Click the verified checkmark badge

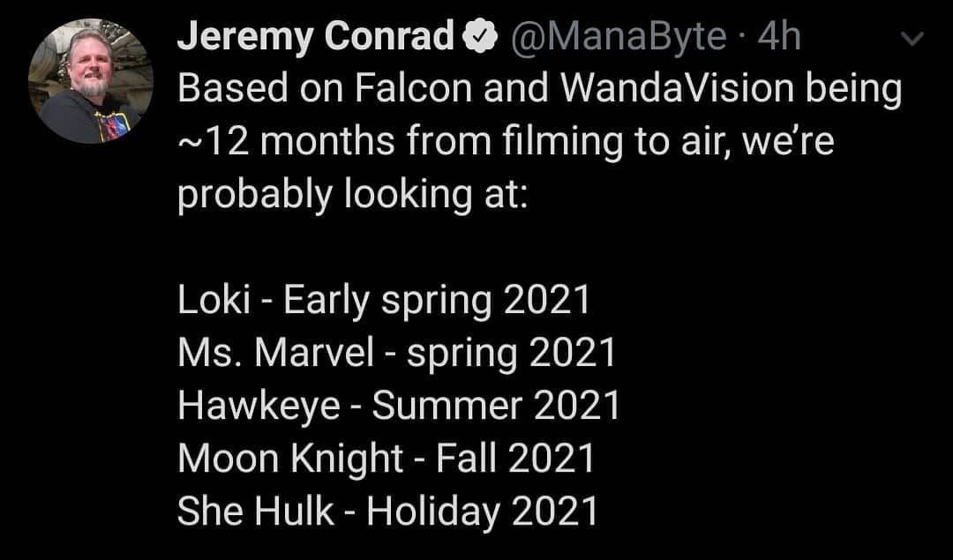[x=481, y=38]
